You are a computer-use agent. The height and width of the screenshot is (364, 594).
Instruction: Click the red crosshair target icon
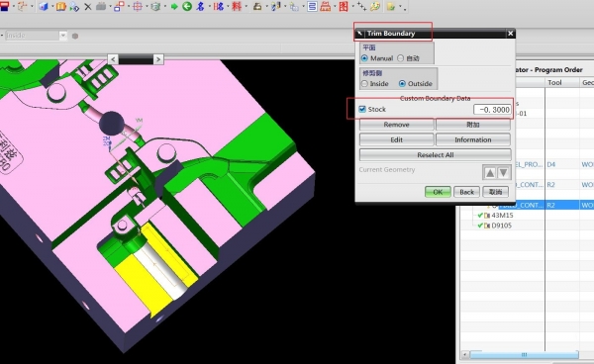[x=138, y=6]
